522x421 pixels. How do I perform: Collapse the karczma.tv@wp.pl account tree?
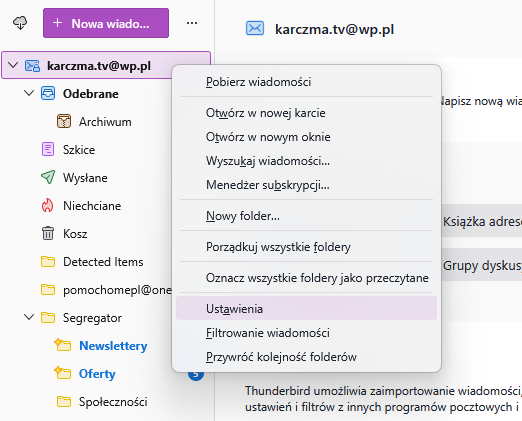[x=13, y=65]
